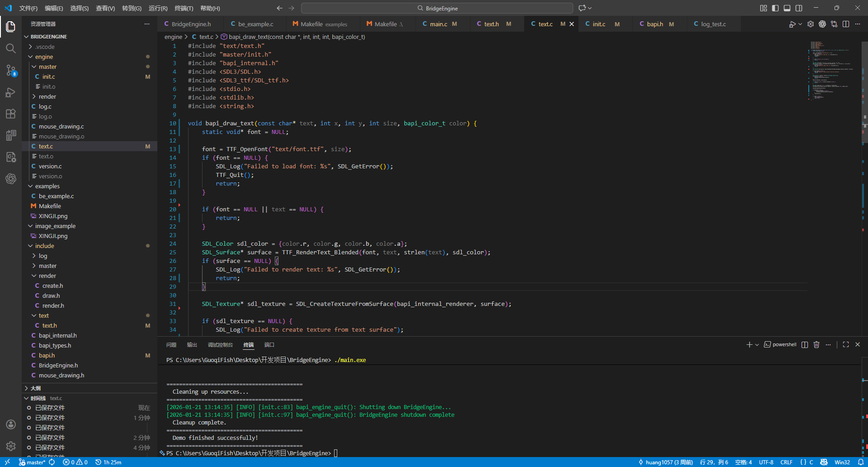Viewport: 868px width, 467px height.
Task: Click the UTF-8 encoding status button
Action: [766, 462]
